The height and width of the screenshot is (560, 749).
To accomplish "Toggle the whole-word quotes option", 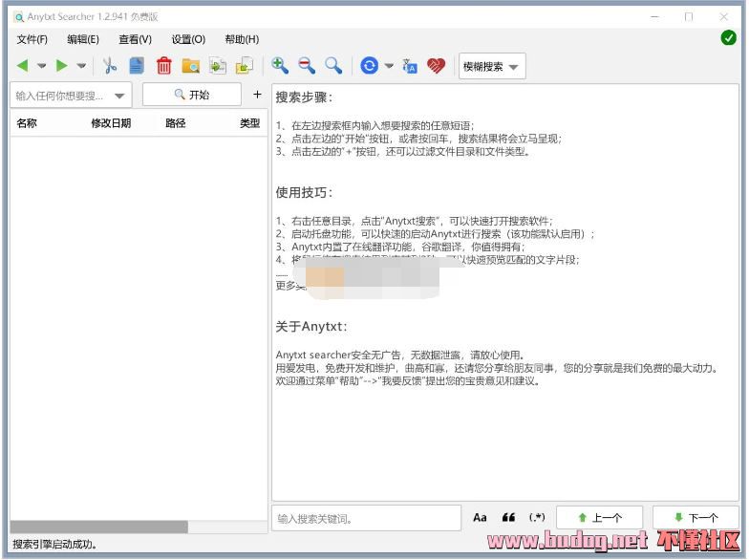I will pyautogui.click(x=508, y=518).
